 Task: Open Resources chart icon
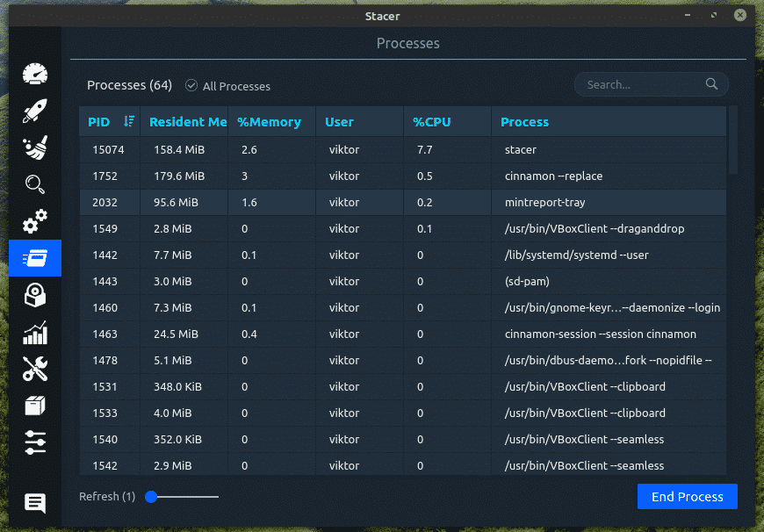[x=35, y=333]
